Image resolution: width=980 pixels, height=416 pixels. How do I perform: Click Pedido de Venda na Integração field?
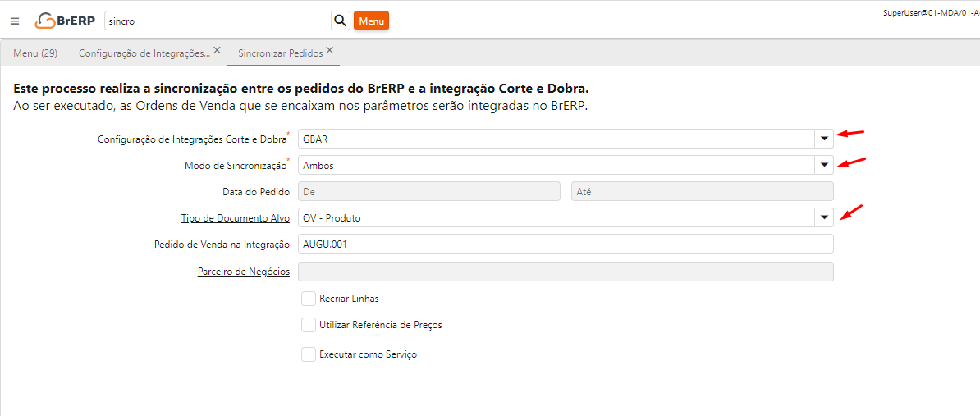(x=565, y=245)
